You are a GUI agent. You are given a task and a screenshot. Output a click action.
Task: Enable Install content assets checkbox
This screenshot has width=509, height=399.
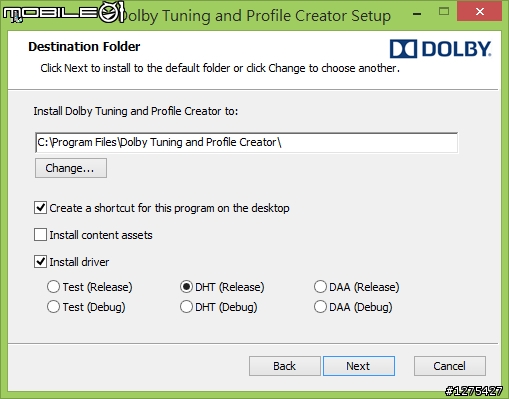[x=40, y=235]
